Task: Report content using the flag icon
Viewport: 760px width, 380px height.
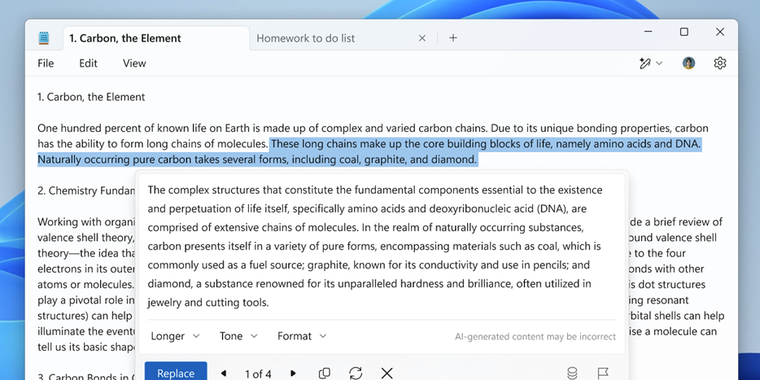Action: (x=602, y=373)
